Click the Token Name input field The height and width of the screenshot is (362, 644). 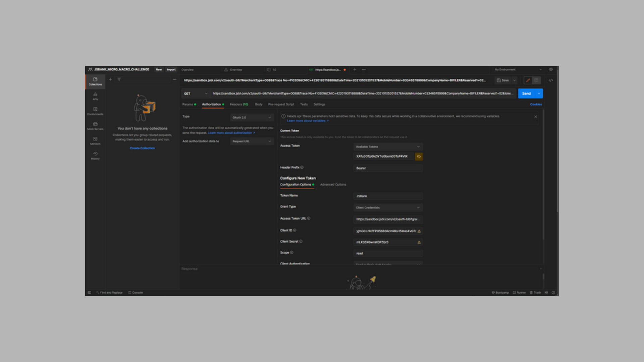(388, 196)
